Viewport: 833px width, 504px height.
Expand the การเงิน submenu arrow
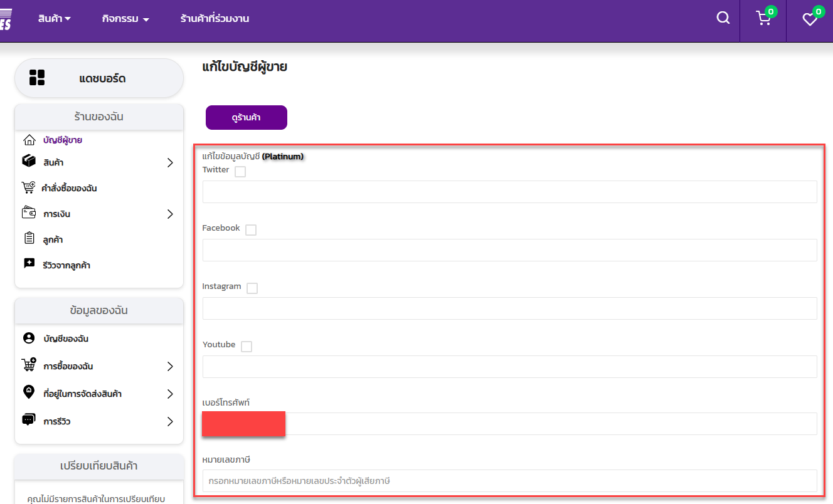[x=170, y=214]
